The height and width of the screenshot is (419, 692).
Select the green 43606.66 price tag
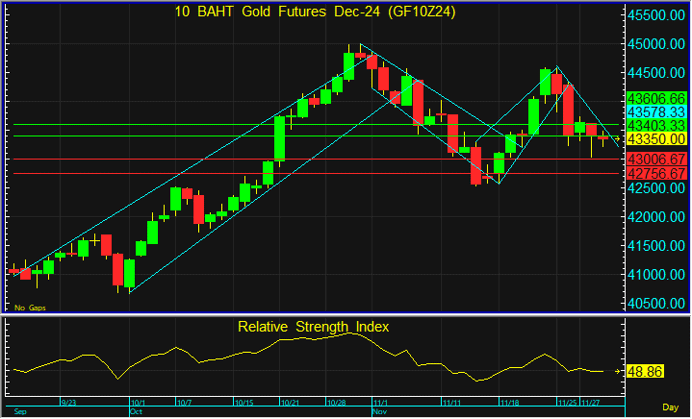coord(655,98)
